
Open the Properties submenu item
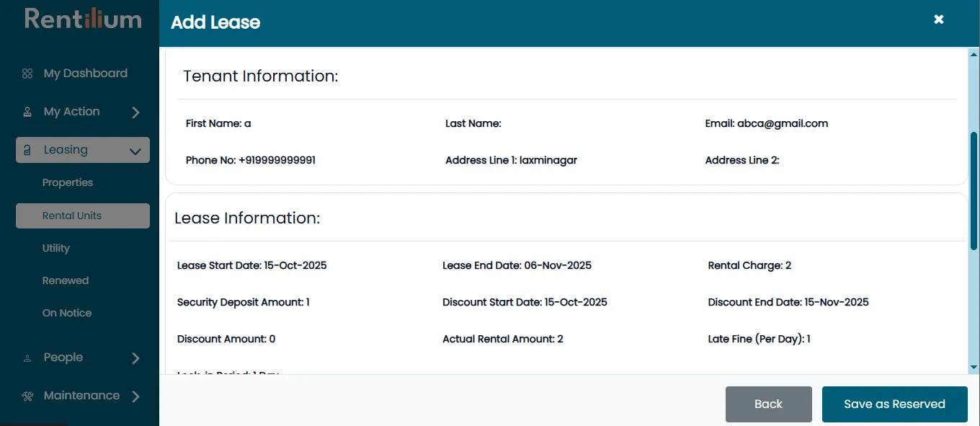tap(68, 182)
